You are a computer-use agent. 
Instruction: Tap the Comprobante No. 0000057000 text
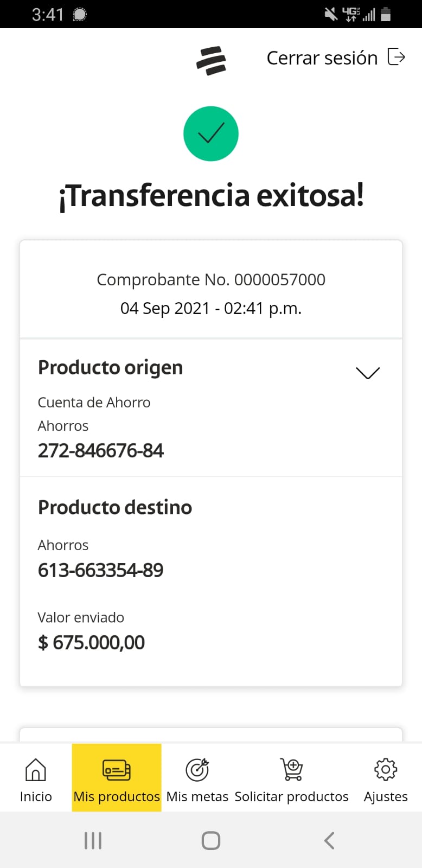(x=211, y=279)
